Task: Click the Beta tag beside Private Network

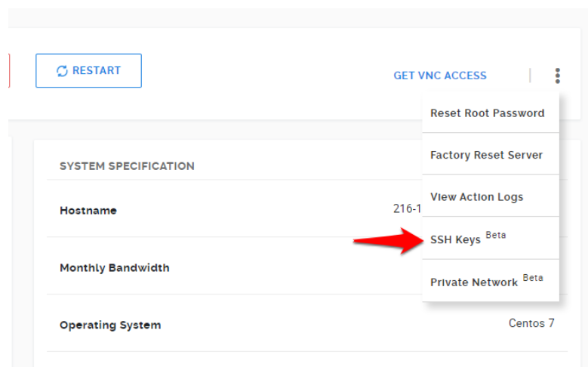Action: (x=533, y=278)
